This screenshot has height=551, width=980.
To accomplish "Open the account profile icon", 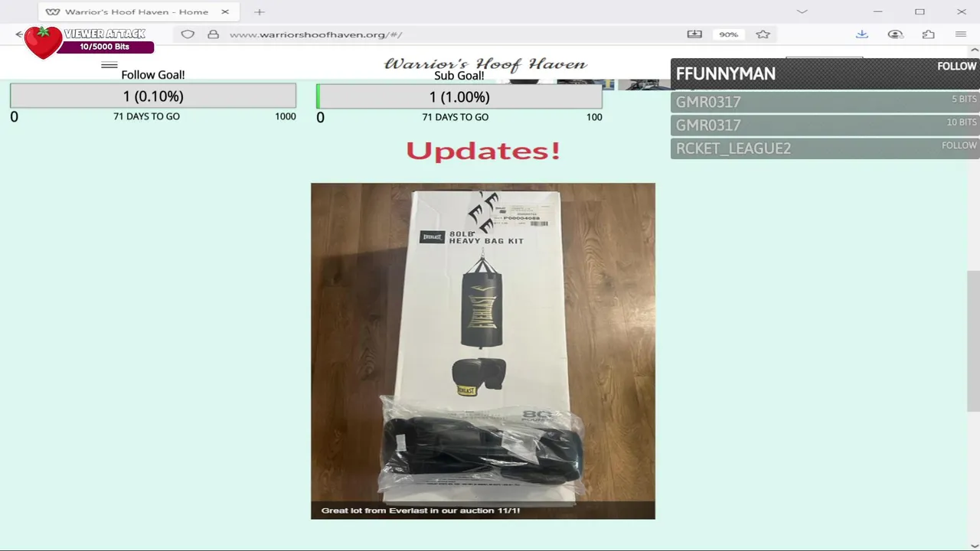I will coord(895,34).
